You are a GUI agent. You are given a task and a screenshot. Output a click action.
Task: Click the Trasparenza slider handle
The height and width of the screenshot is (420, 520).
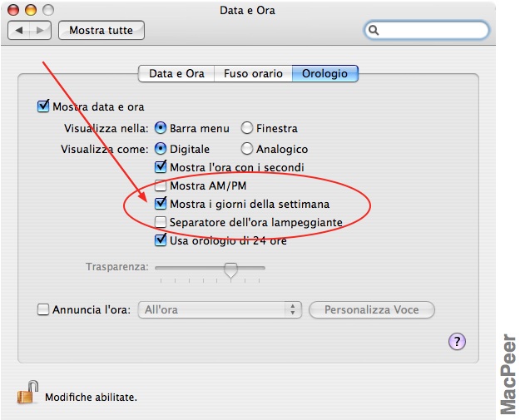coord(230,269)
